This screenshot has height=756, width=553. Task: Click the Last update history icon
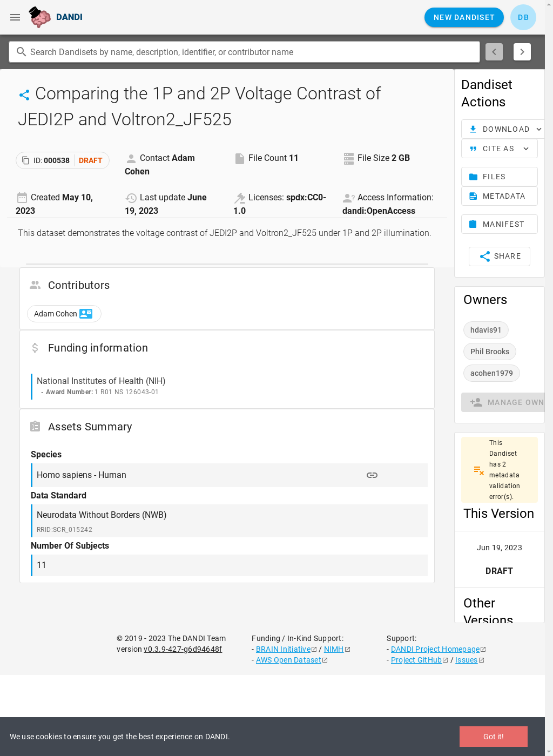coord(131,198)
